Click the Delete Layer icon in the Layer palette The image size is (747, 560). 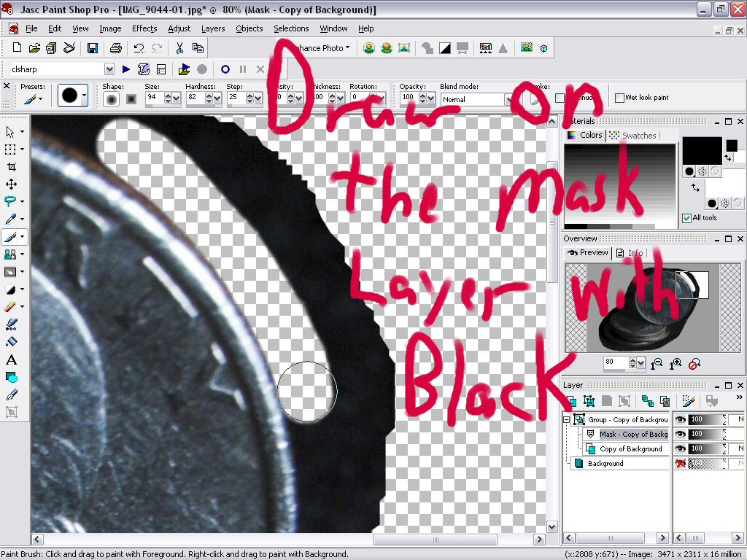tap(665, 401)
